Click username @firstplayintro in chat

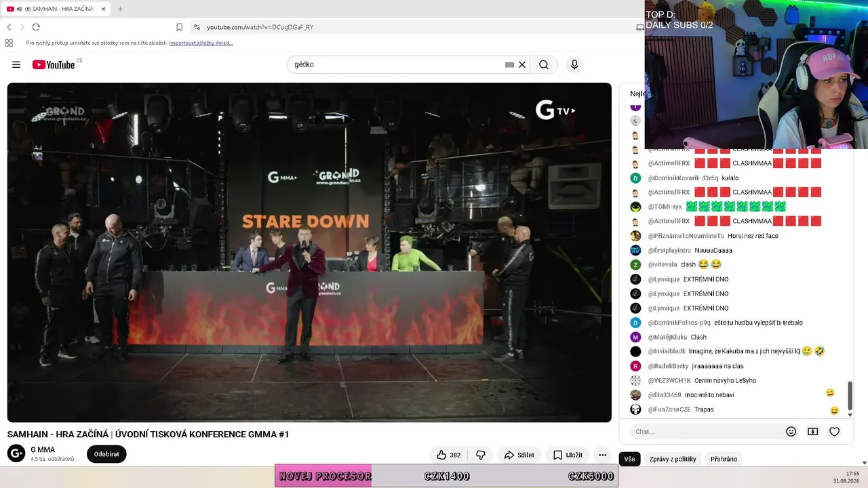pos(669,250)
